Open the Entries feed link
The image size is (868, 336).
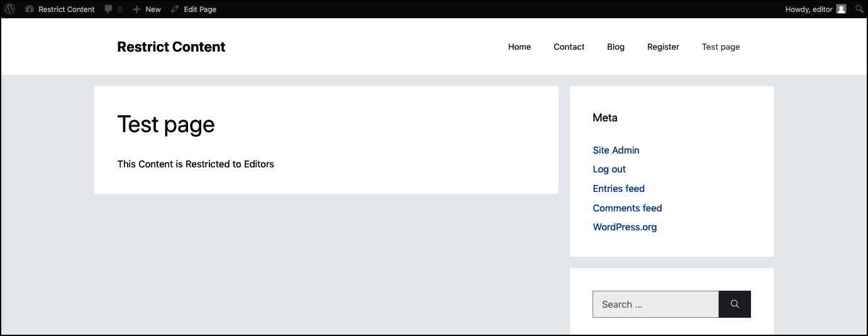(618, 189)
